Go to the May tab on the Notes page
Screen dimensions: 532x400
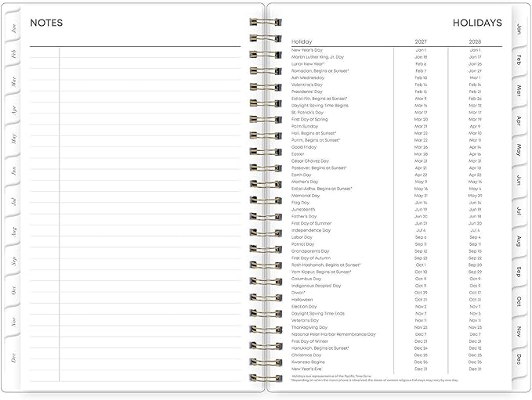(x=13, y=139)
